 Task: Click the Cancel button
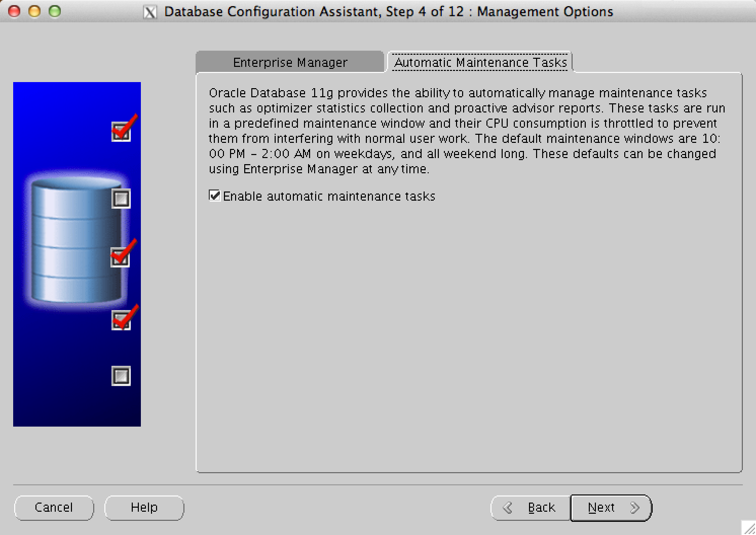click(54, 508)
